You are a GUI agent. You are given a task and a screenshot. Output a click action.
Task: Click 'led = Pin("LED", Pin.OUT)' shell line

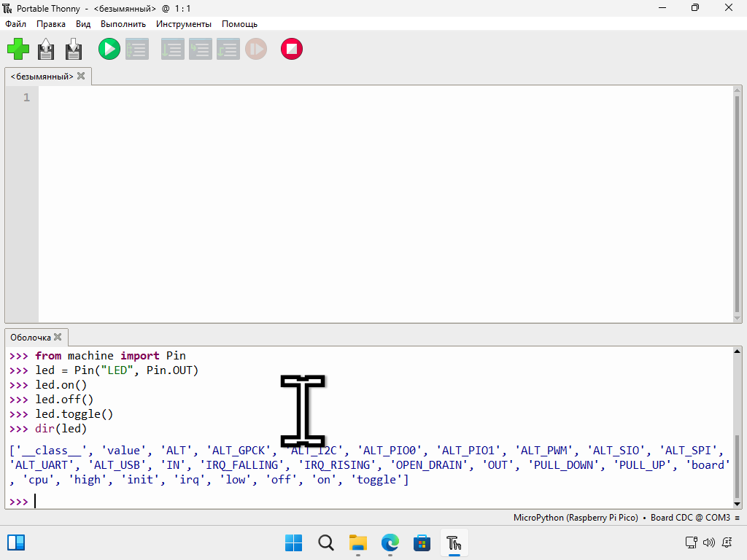tap(117, 370)
